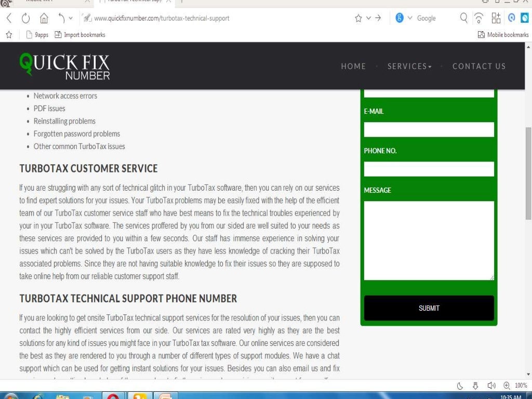Reload the current page
Viewport: 532px width, 399px height.
26,18
